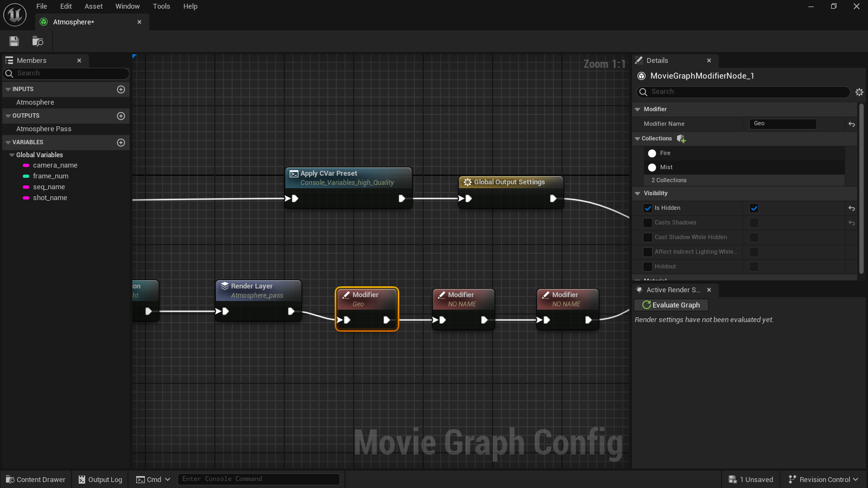868x488 pixels.
Task: Add a collection with the Collections plus icon
Action: pos(681,139)
